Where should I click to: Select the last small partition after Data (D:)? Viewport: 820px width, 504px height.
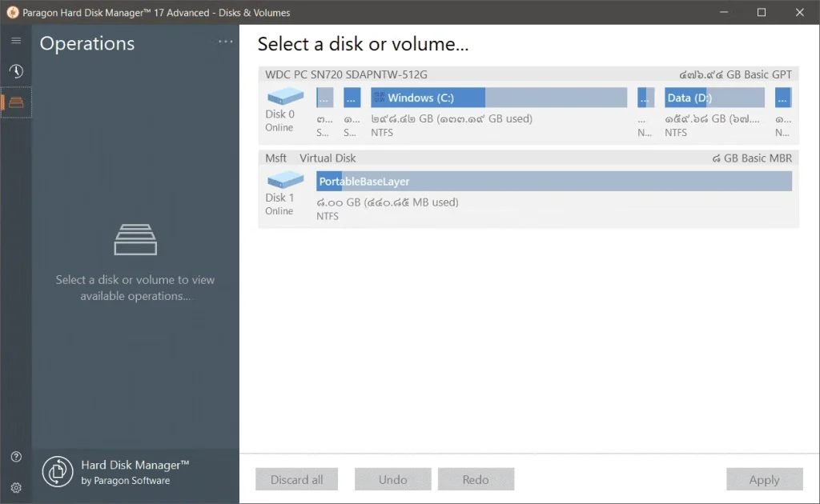pyautogui.click(x=782, y=98)
